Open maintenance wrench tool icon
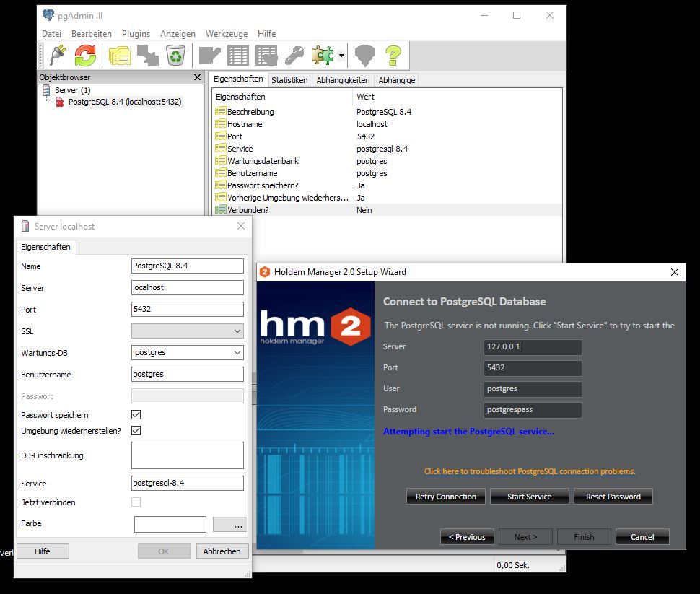 click(294, 56)
